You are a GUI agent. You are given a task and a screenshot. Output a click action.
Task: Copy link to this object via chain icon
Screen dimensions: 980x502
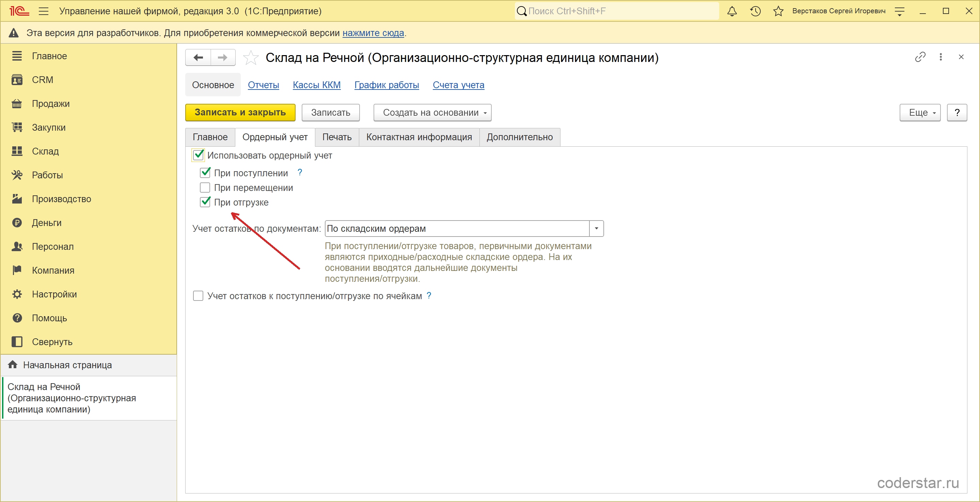[x=920, y=57]
